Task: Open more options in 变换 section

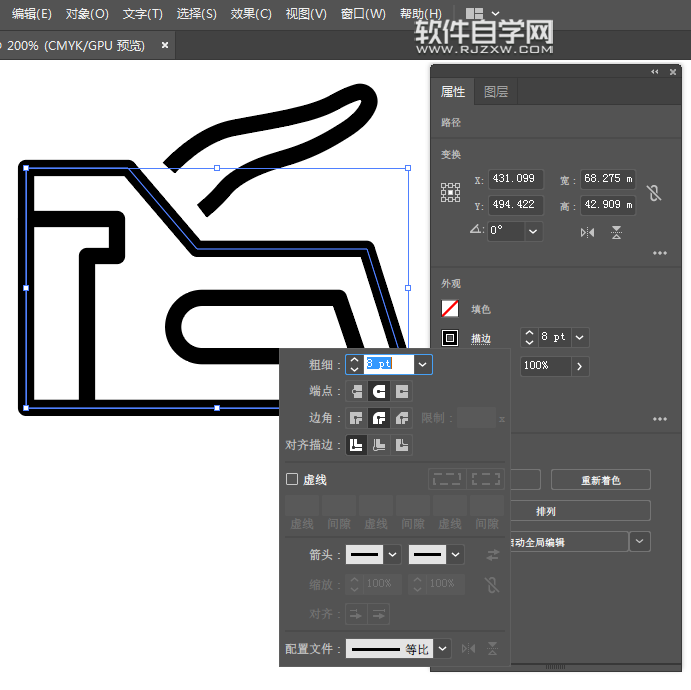Action: coord(660,253)
